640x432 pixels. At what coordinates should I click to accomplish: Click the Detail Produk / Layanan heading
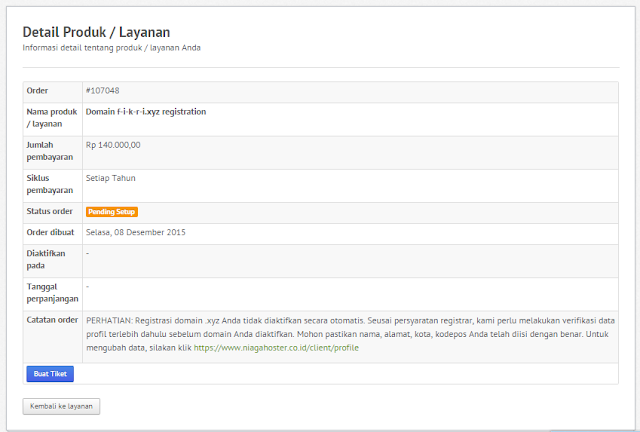click(96, 32)
